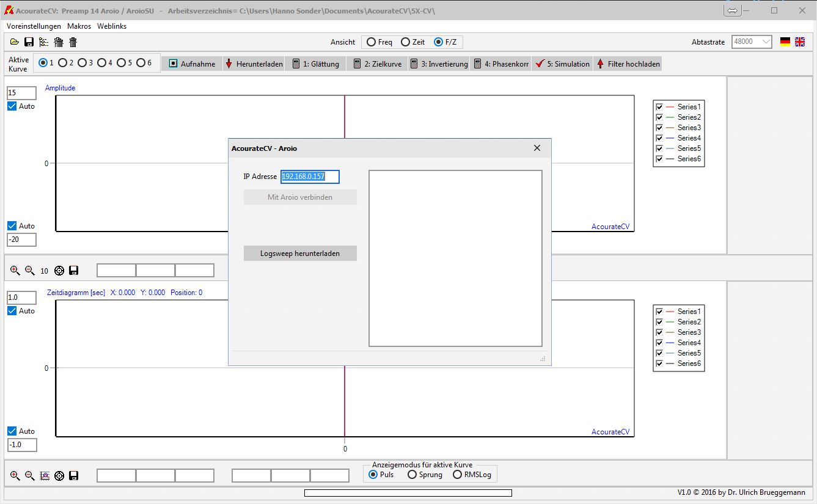Viewport: 817px width, 504px height.
Task: Uncheck Series2 in Zeitdiagramm chart legend
Action: [659, 322]
